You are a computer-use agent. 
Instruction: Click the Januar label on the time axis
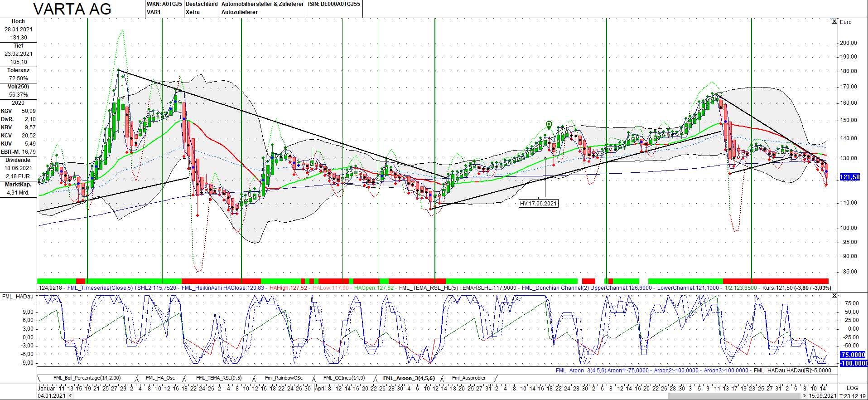46,389
